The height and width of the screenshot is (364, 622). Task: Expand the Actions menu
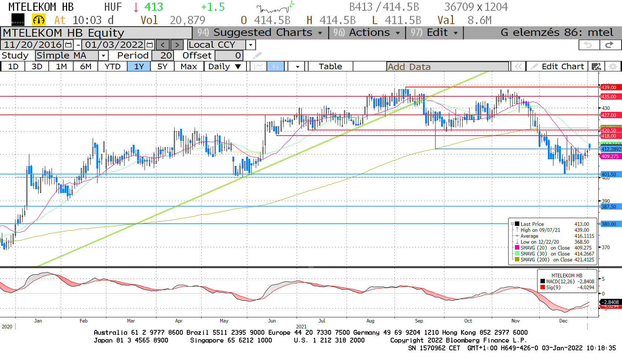(366, 33)
